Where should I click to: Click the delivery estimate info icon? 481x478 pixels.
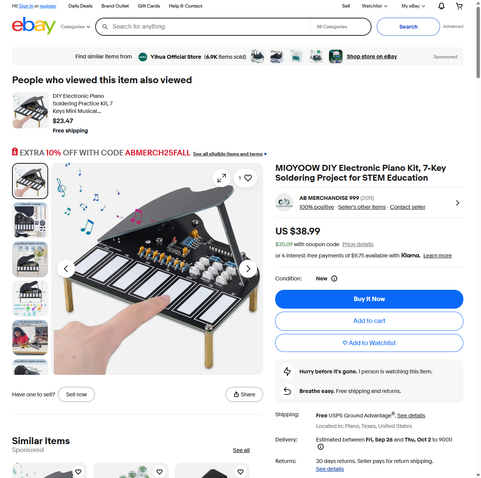[x=320, y=447]
